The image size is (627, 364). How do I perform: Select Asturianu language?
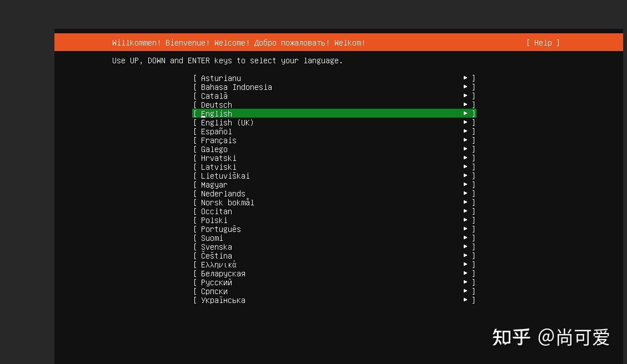click(334, 78)
